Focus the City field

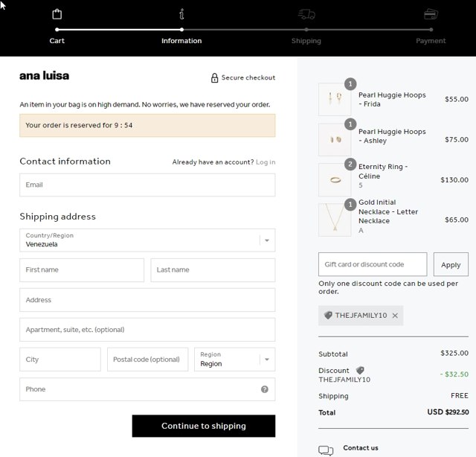click(60, 359)
